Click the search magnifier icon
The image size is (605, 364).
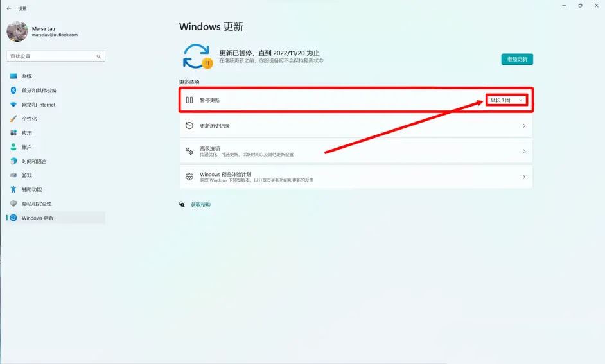[x=99, y=56]
